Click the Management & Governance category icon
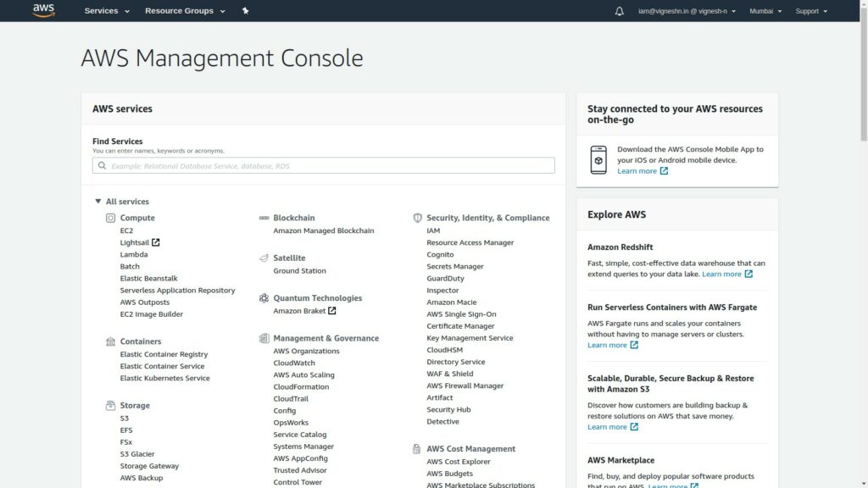 264,338
